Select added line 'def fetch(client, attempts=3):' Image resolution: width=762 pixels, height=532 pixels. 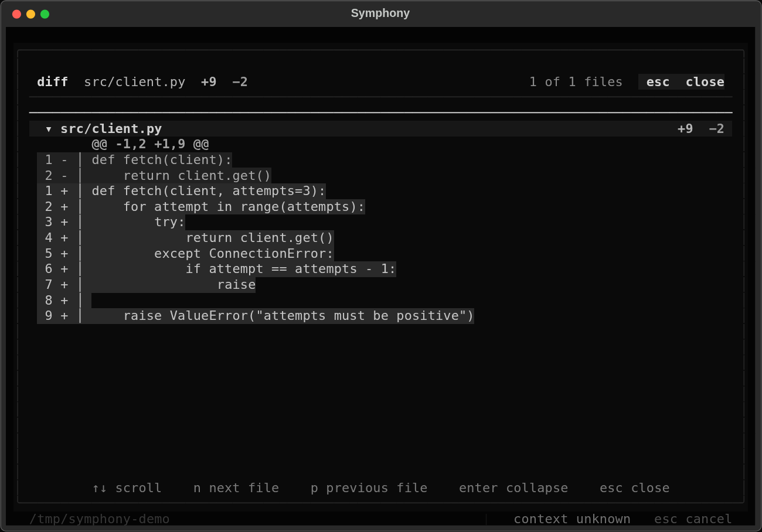[x=181, y=191]
